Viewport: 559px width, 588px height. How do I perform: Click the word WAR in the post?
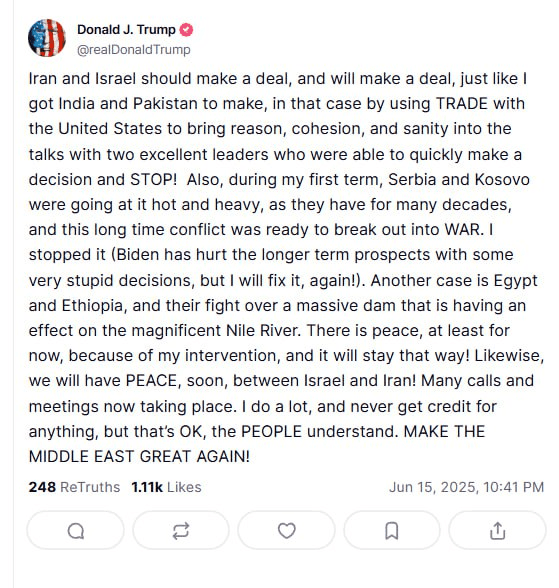(x=464, y=230)
